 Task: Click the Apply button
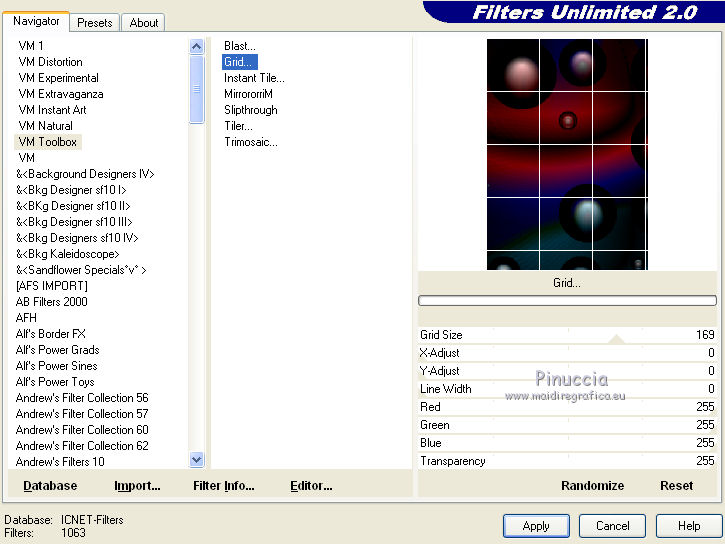(x=536, y=526)
